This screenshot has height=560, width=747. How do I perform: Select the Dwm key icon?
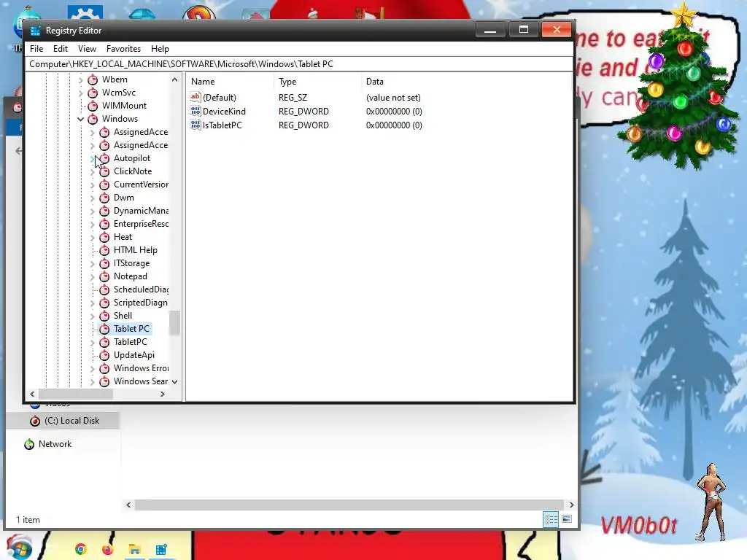point(104,198)
